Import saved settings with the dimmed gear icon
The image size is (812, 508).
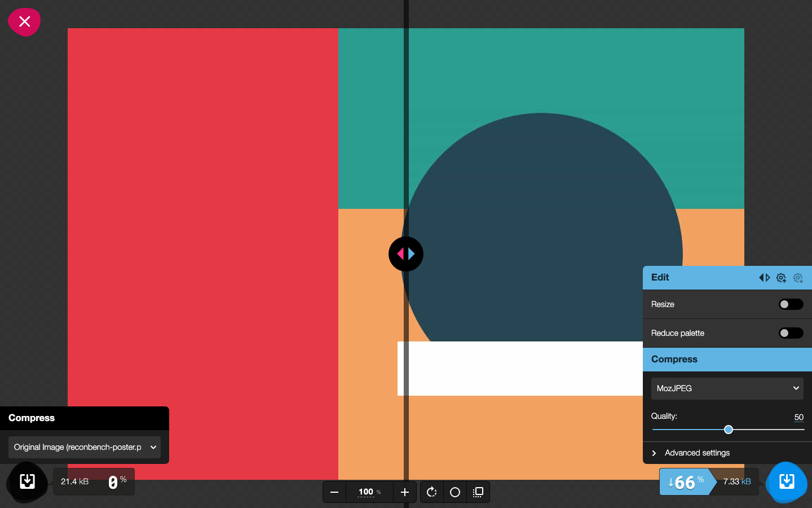pos(798,278)
